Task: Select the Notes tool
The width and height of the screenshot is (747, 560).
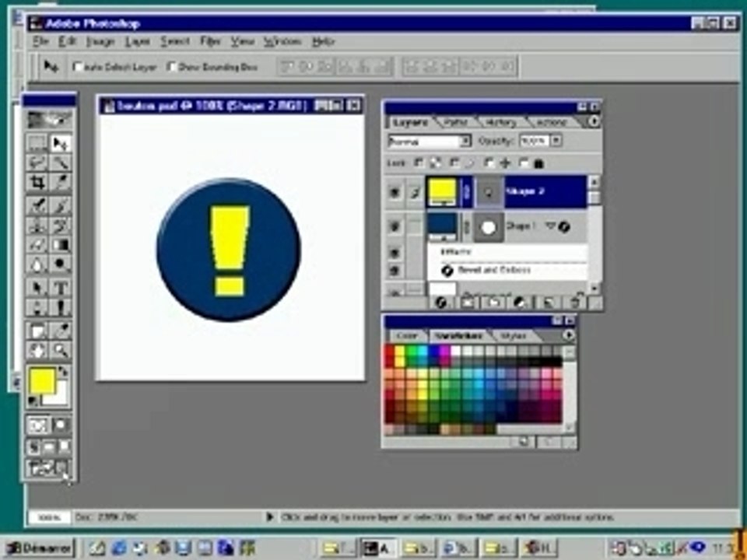Action: pyautogui.click(x=37, y=331)
